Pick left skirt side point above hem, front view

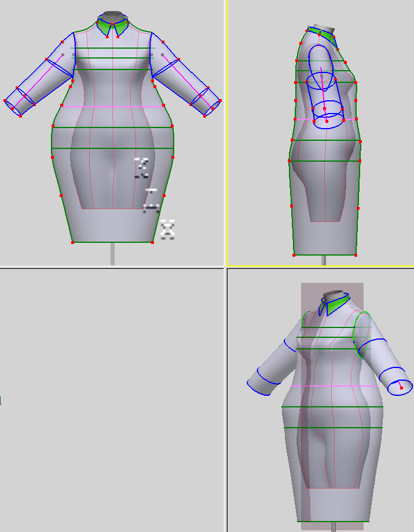[61, 195]
